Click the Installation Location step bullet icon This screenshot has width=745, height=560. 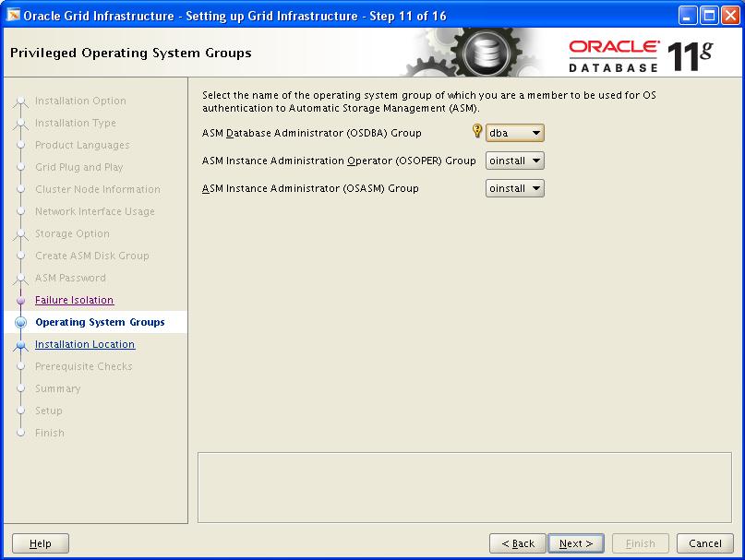pyautogui.click(x=20, y=345)
